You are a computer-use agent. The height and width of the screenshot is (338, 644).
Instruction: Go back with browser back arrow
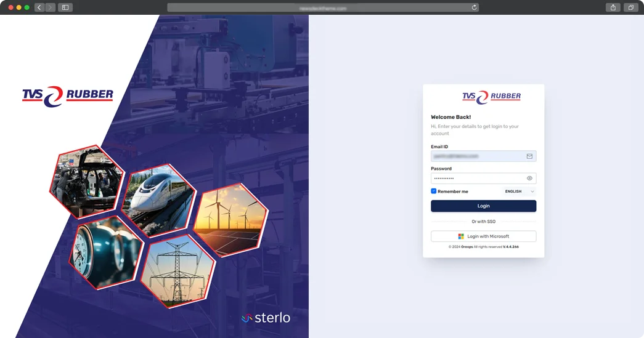[x=39, y=7]
